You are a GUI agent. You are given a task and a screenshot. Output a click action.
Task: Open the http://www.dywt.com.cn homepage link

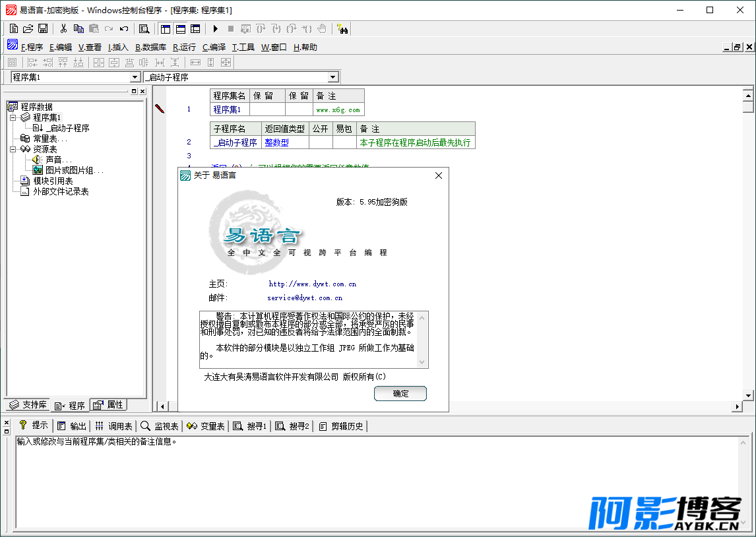click(x=313, y=284)
